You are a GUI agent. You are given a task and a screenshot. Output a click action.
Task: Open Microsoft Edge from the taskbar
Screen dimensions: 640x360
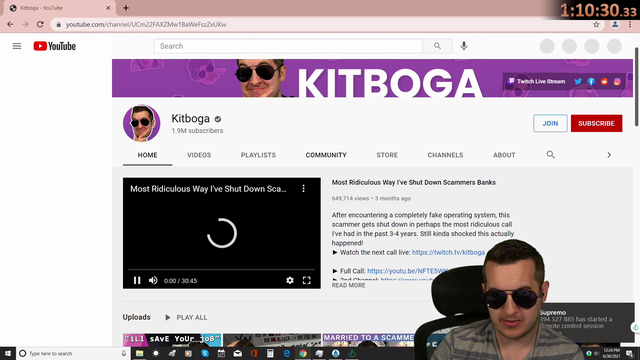[x=287, y=353]
